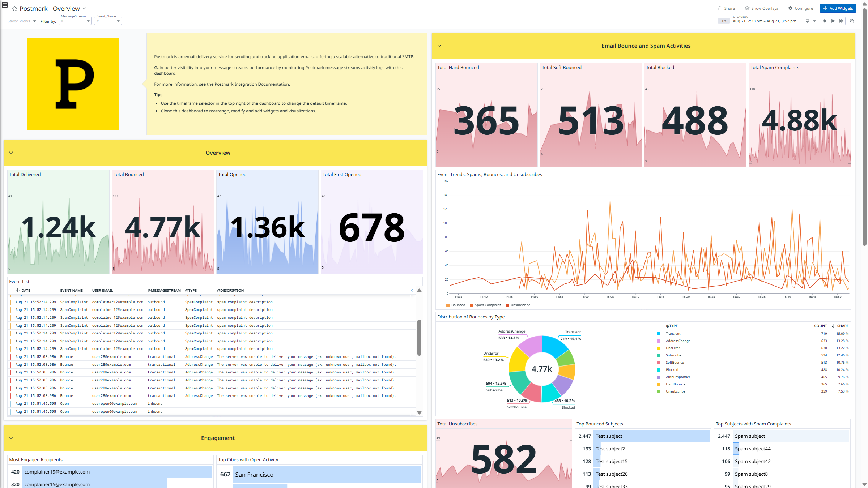Click pie chart center total 4.77k
The image size is (868, 488).
coord(542,369)
